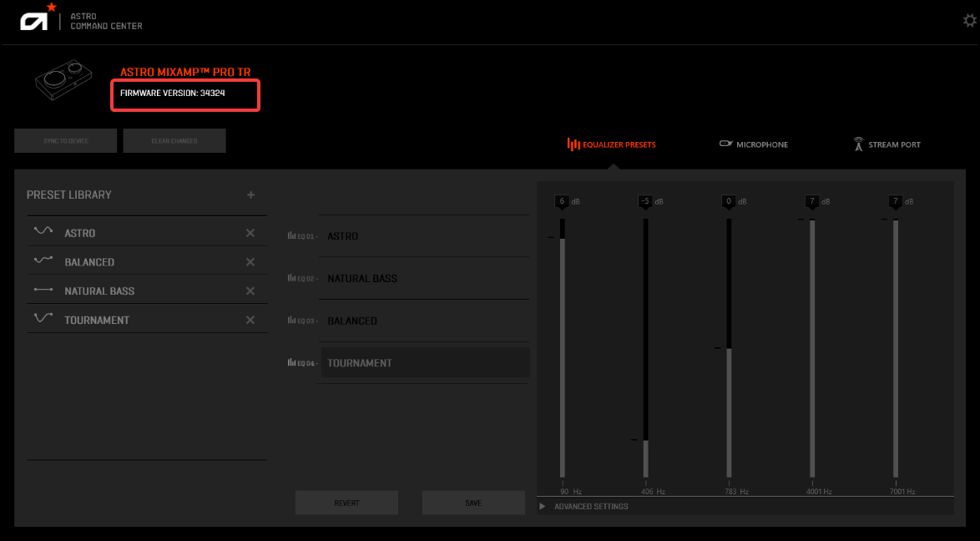
Task: Open the Microphone tab
Action: (x=753, y=144)
